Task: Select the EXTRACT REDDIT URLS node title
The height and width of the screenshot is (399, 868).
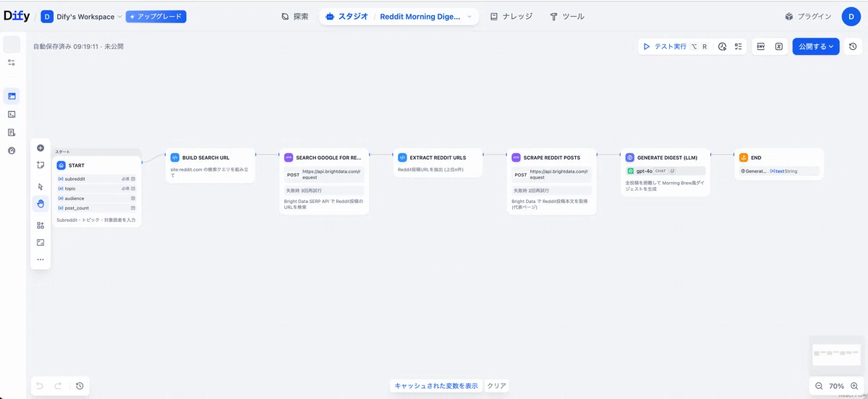Action: [x=438, y=157]
